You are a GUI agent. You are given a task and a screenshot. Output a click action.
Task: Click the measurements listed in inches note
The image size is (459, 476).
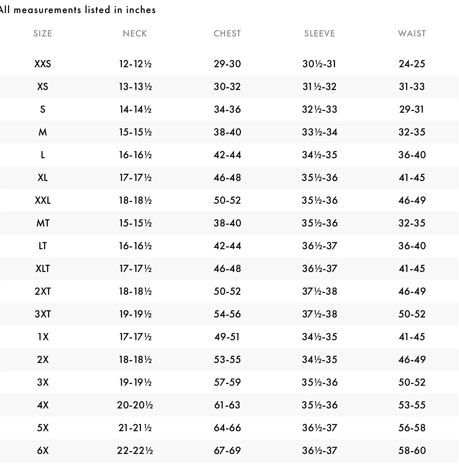tap(78, 10)
